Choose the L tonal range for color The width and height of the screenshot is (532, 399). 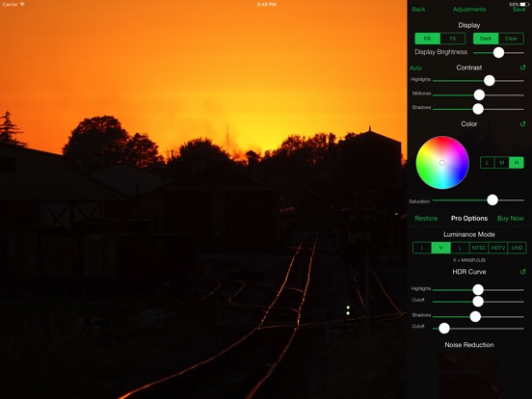point(488,163)
